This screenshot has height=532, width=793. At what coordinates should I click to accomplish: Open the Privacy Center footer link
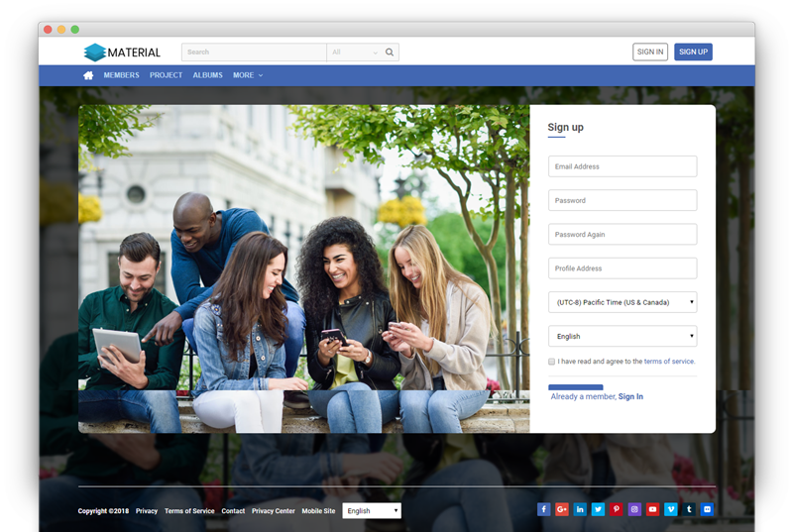click(274, 511)
